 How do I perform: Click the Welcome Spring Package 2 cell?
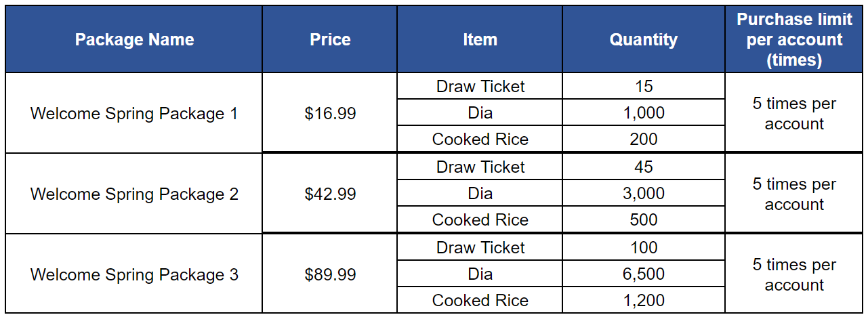(134, 194)
